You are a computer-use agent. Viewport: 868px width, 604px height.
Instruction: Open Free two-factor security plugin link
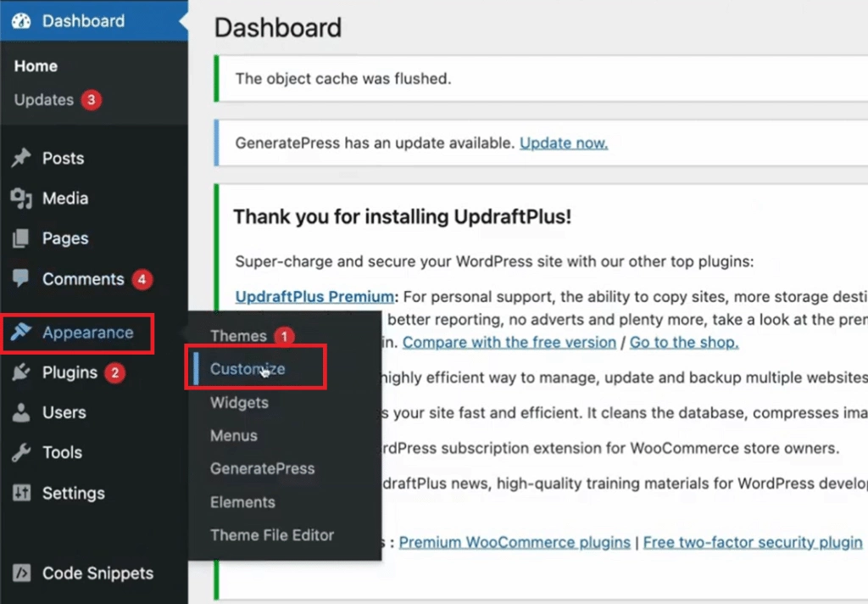pyautogui.click(x=753, y=542)
